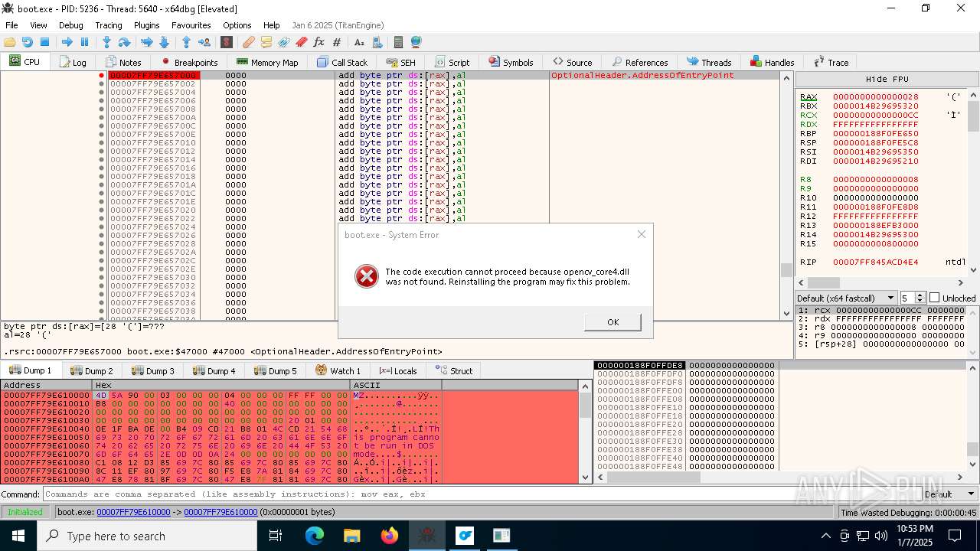This screenshot has width=980, height=551.
Task: Open Microsoft Edge from taskbar
Action: coord(315,536)
